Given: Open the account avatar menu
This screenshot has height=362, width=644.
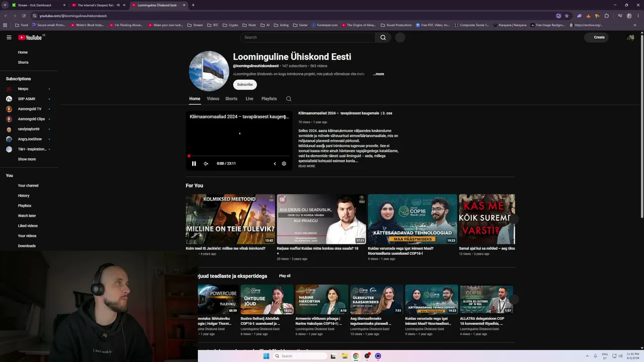Looking at the screenshot, I should coord(630,37).
